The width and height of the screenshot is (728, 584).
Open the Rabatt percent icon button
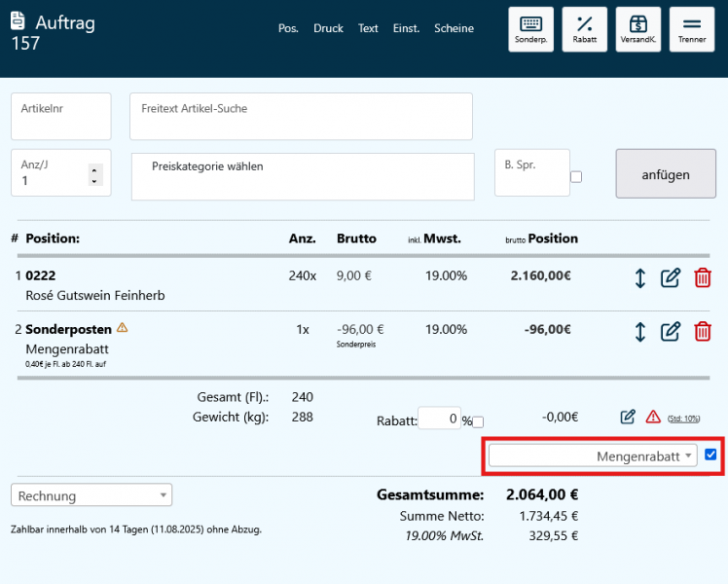[585, 29]
